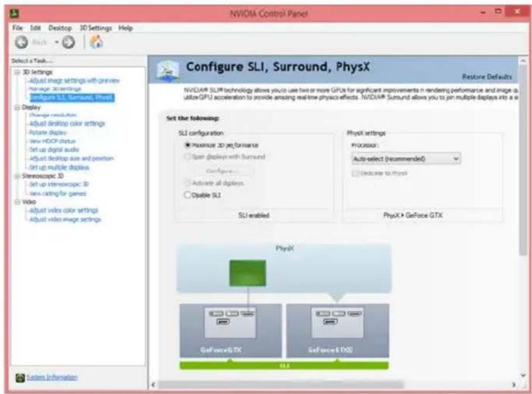The width and height of the screenshot is (532, 394).
Task: Open back history dropdown arrow
Action: tap(57, 42)
